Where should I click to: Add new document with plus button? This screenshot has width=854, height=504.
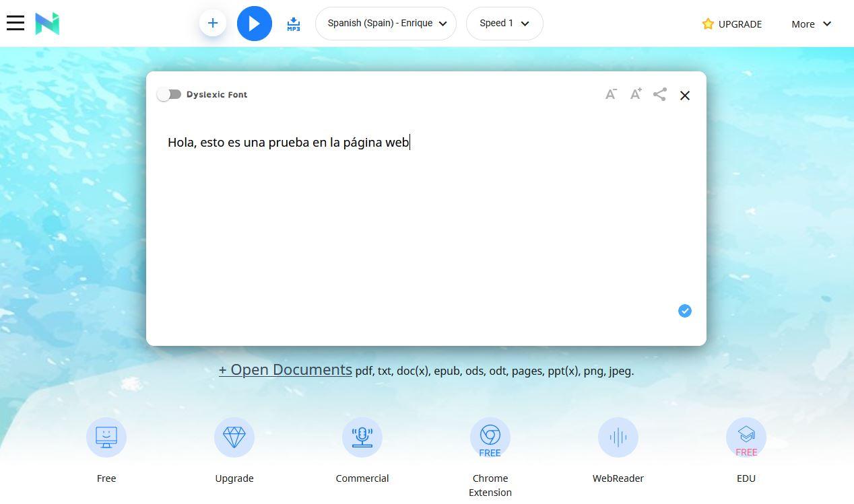pyautogui.click(x=213, y=24)
